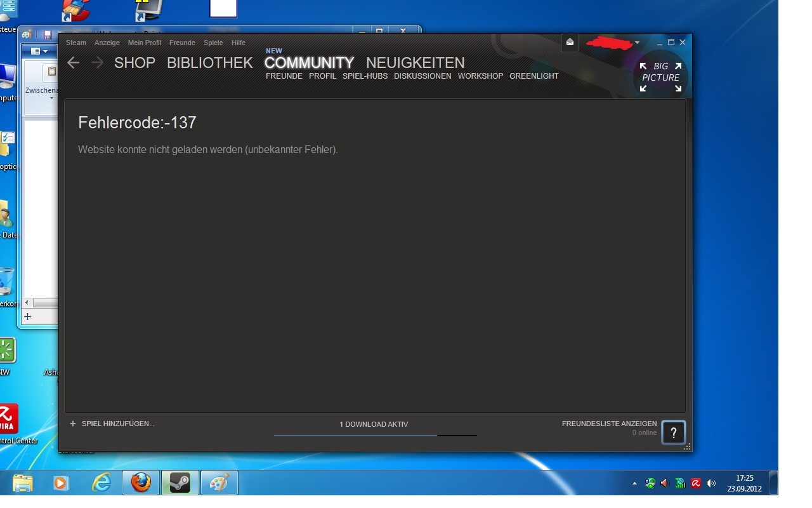The width and height of the screenshot is (812, 508).
Task: Open Internet Explorer from the taskbar
Action: coord(101,483)
